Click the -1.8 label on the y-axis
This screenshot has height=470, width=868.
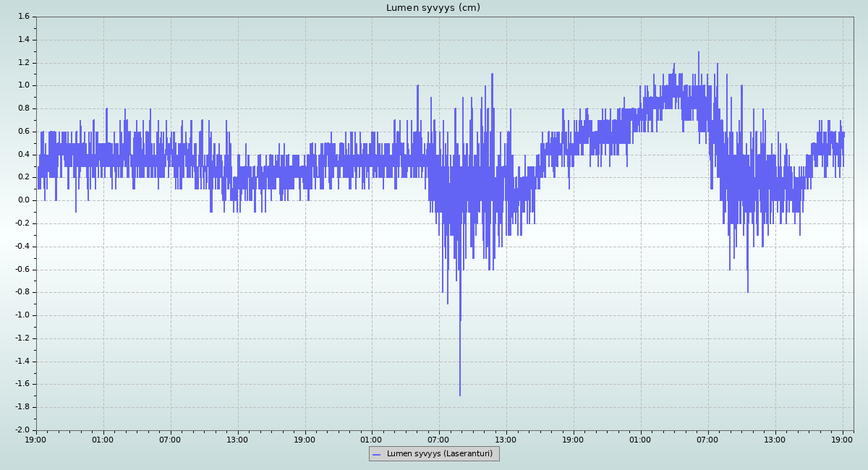[21, 407]
